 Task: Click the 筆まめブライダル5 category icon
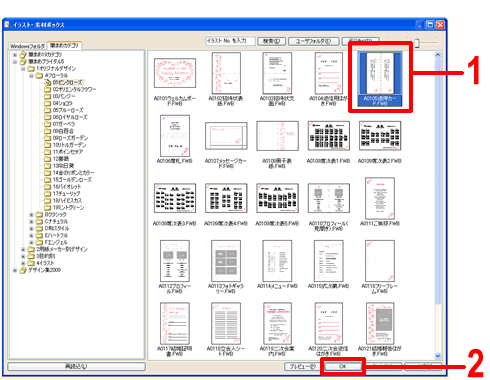(23, 62)
